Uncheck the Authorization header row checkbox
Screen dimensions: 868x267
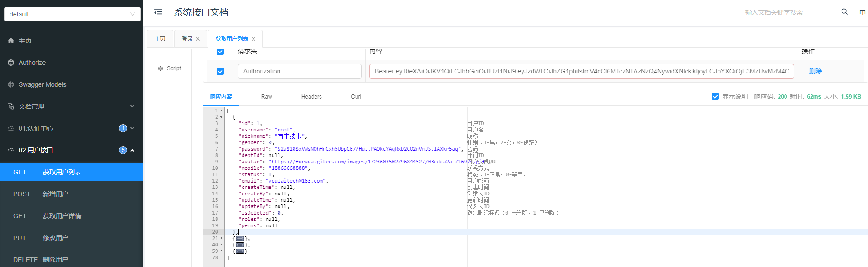(220, 71)
